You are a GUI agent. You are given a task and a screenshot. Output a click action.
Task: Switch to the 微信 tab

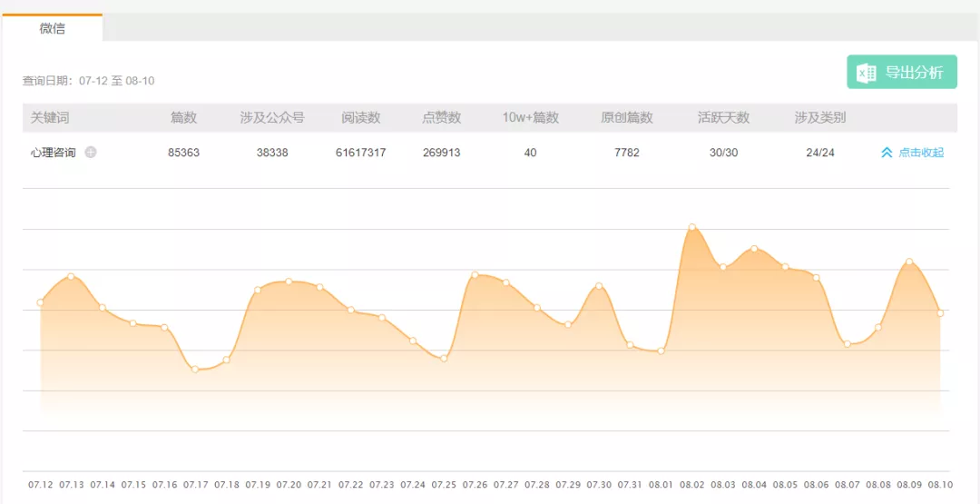pos(52,28)
